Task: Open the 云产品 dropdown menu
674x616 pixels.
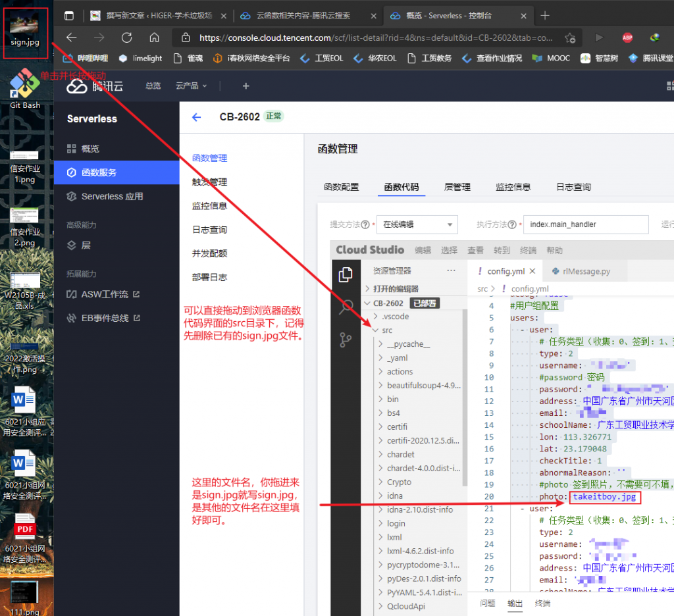Action: (191, 86)
